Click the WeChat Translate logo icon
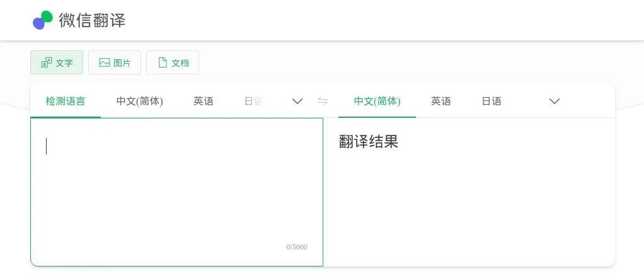644x276 pixels. [x=43, y=20]
